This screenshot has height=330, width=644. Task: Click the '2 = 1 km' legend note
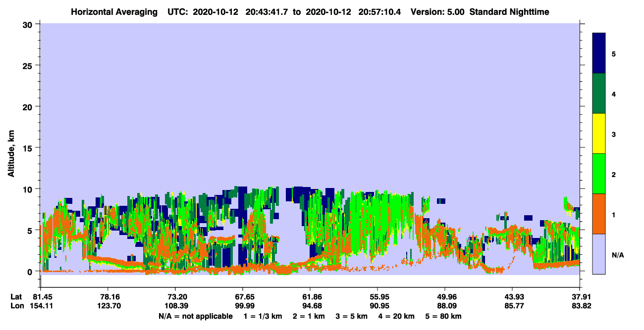point(310,316)
